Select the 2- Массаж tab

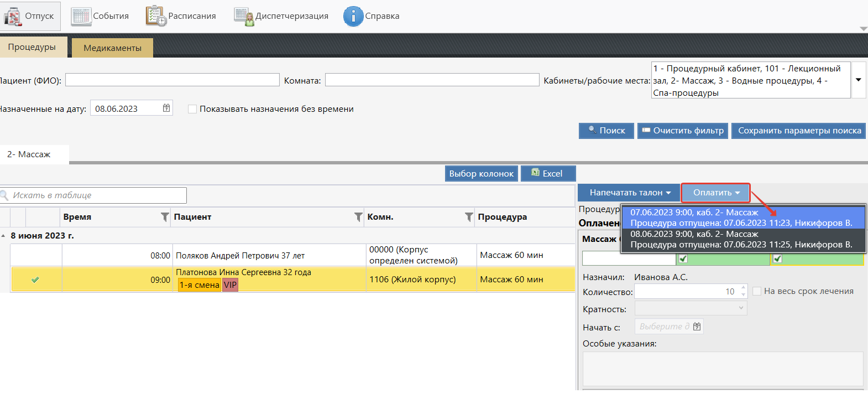point(29,154)
